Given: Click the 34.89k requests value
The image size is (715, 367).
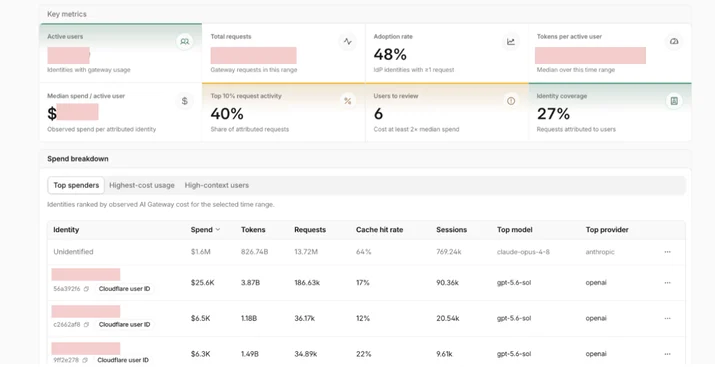Looking at the screenshot, I should click(306, 354).
